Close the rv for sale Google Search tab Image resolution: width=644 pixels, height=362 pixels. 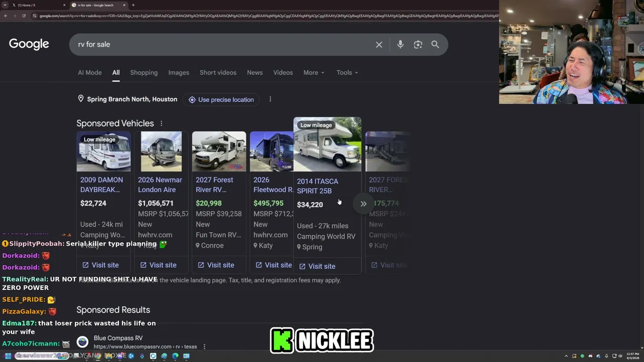point(124,5)
